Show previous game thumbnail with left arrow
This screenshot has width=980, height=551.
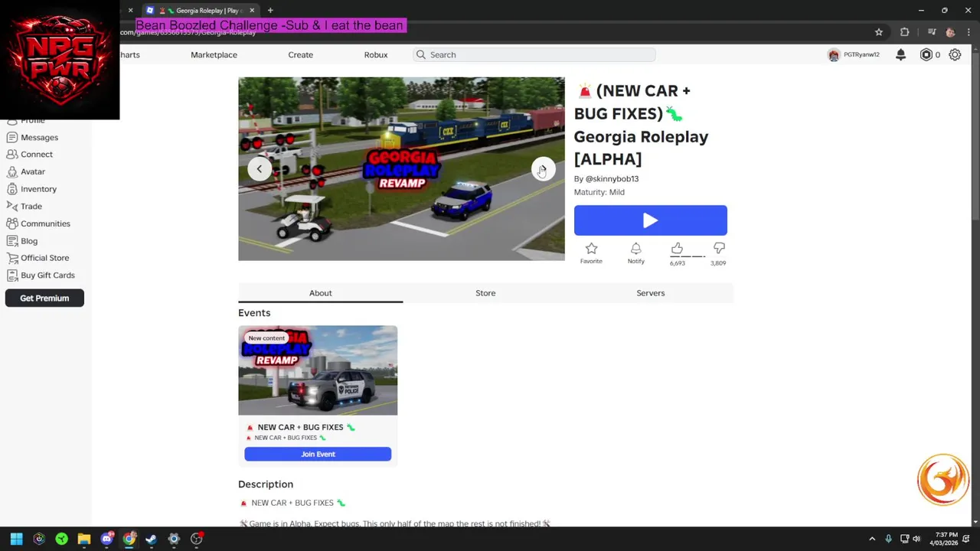coord(260,169)
